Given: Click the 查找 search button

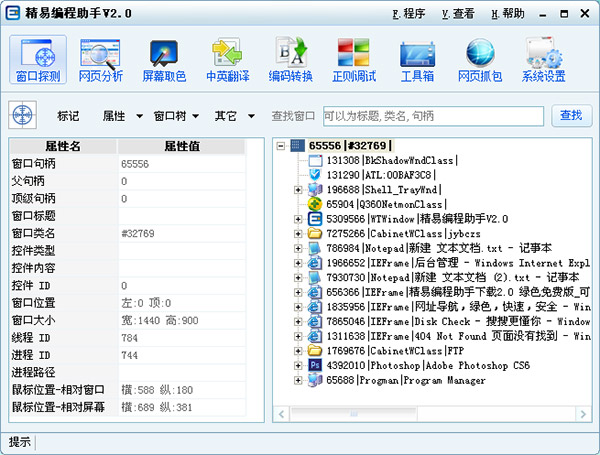Looking at the screenshot, I should point(571,115).
